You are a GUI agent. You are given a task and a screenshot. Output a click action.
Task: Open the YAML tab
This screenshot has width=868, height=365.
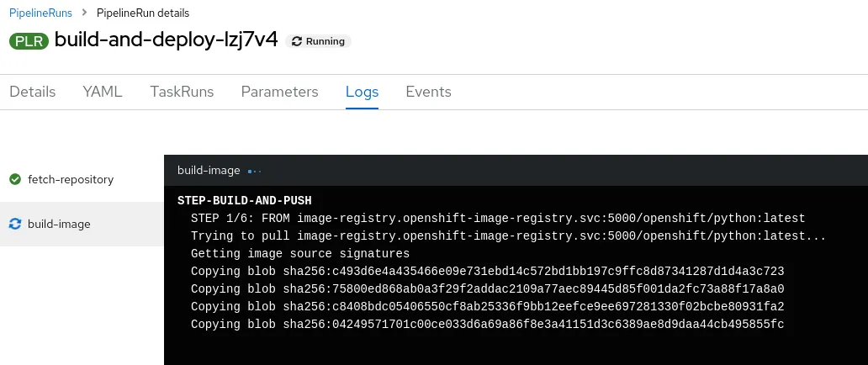[x=103, y=92]
